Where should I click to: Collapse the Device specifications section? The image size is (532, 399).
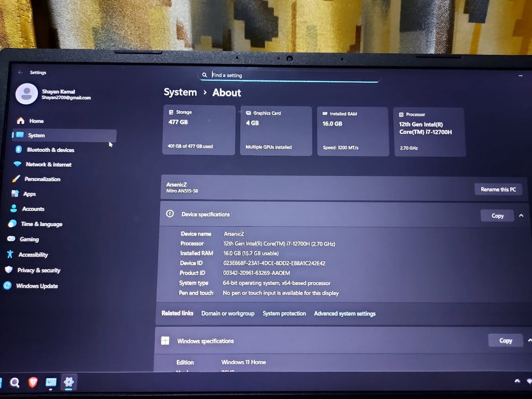[x=521, y=215]
